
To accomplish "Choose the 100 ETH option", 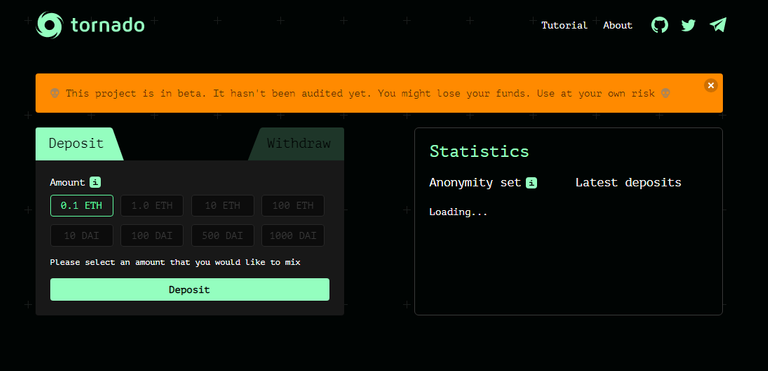I will coord(293,206).
